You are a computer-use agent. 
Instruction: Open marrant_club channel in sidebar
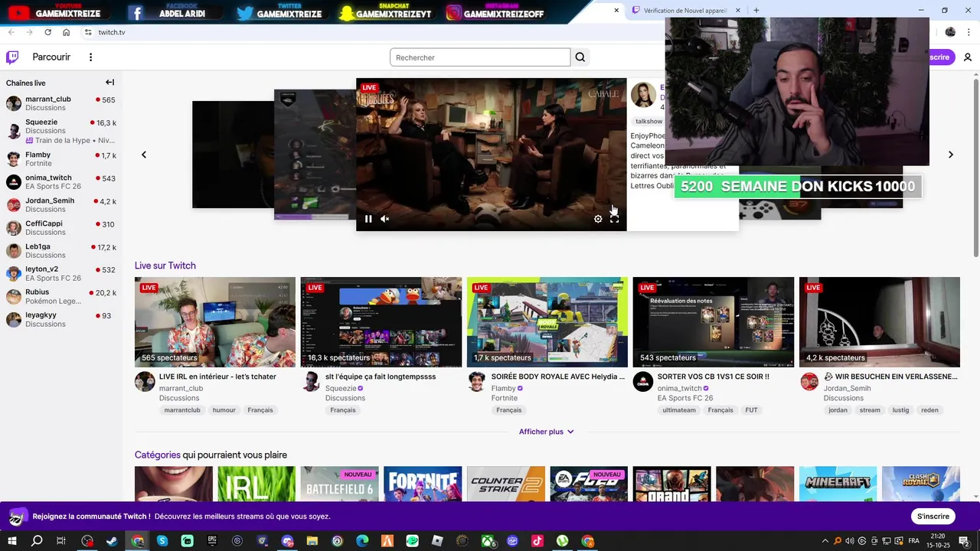point(61,103)
